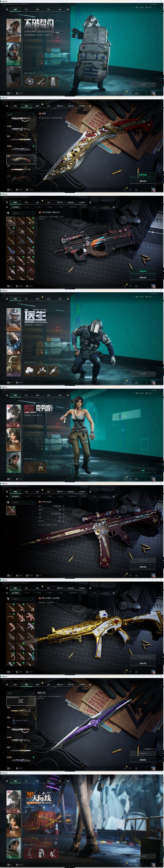Click the ydlovedjw weapon name in the maroon rifle screen
Image resolution: width=164 pixels, height=868 pixels.
point(47,501)
